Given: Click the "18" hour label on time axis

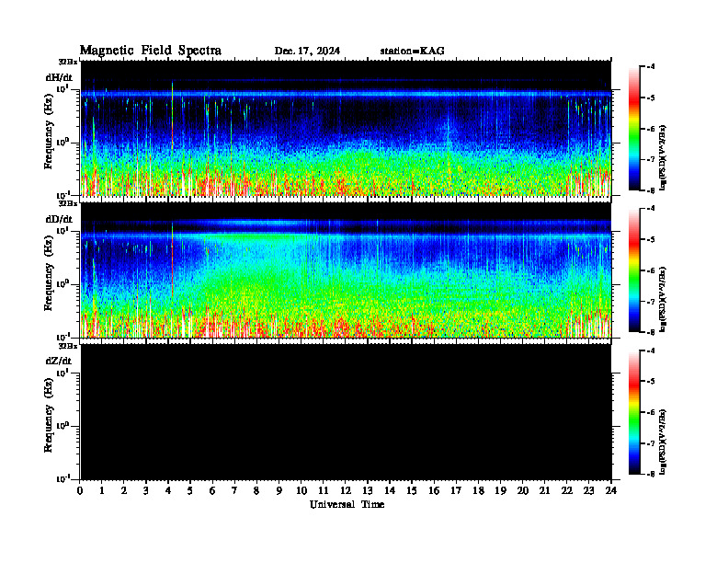Looking at the screenshot, I should pos(478,491).
